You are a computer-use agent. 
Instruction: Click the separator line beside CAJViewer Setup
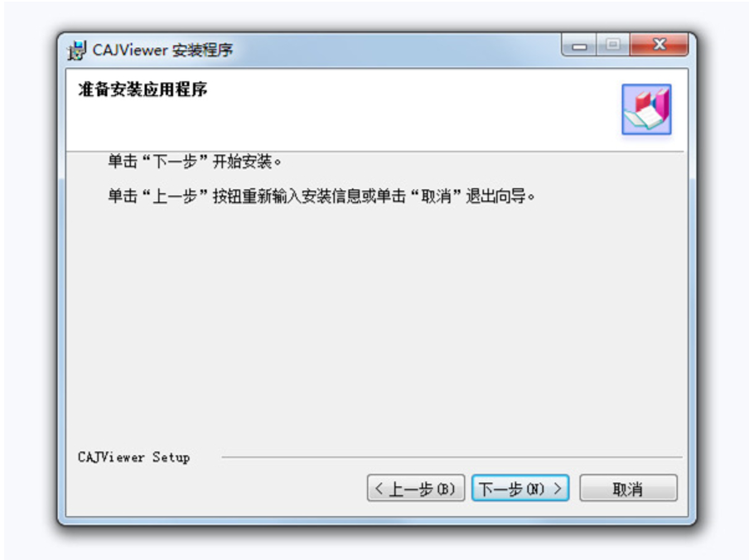452,457
